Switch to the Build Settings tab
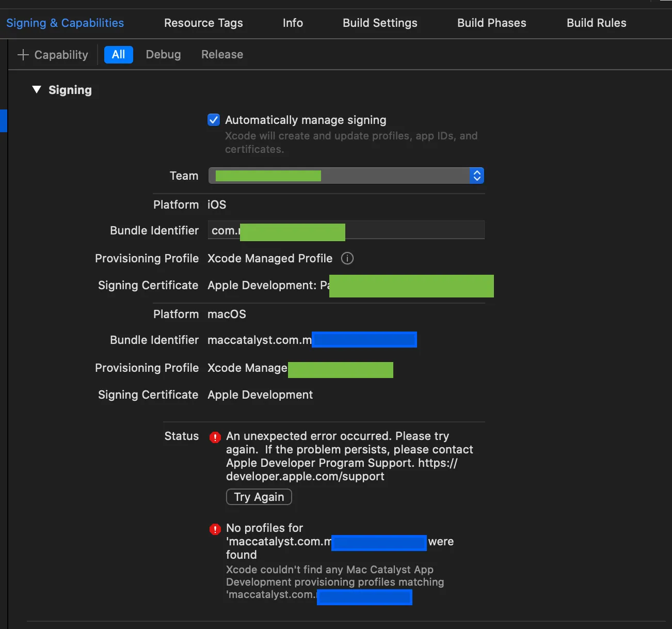 [380, 23]
